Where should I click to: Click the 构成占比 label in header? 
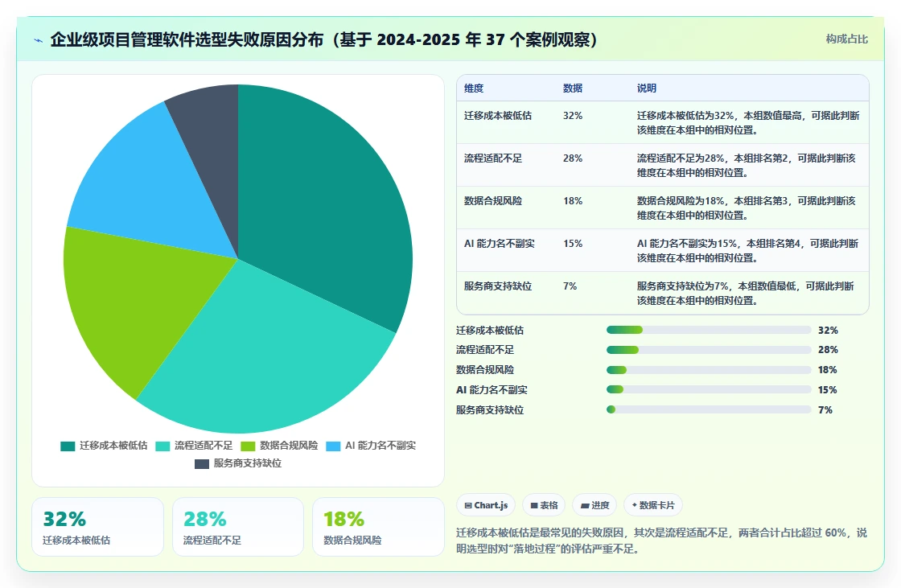846,39
